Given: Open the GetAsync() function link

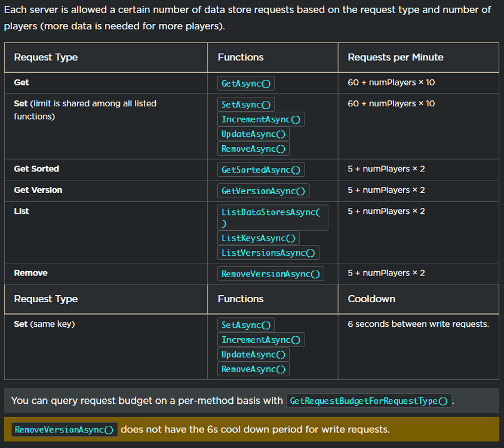Looking at the screenshot, I should 246,83.
